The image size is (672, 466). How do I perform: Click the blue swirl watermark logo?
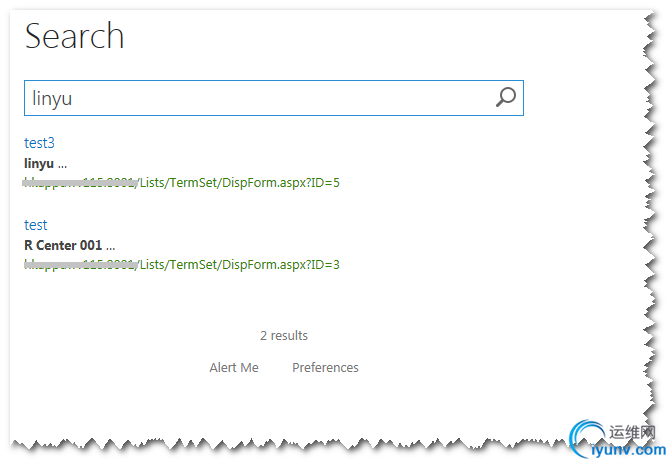pyautogui.click(x=587, y=437)
